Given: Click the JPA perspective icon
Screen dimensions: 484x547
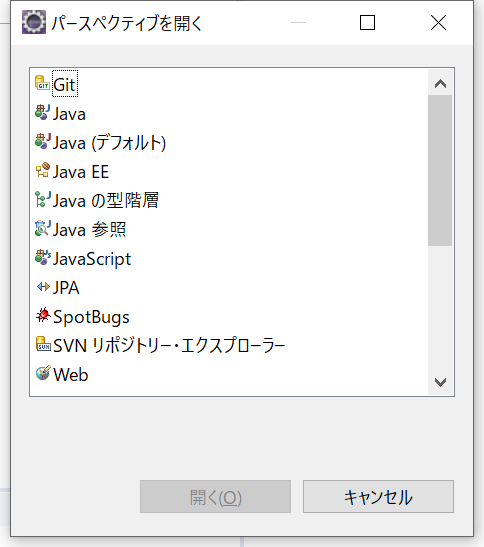Looking at the screenshot, I should (43, 287).
